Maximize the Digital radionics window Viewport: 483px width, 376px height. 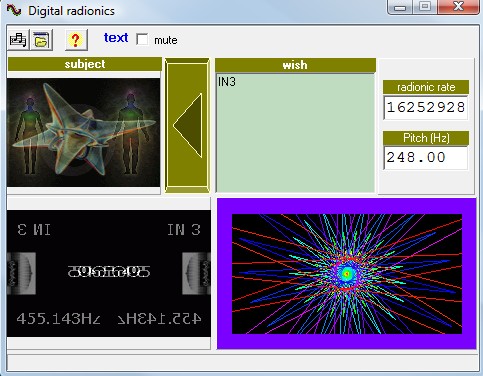pos(425,6)
